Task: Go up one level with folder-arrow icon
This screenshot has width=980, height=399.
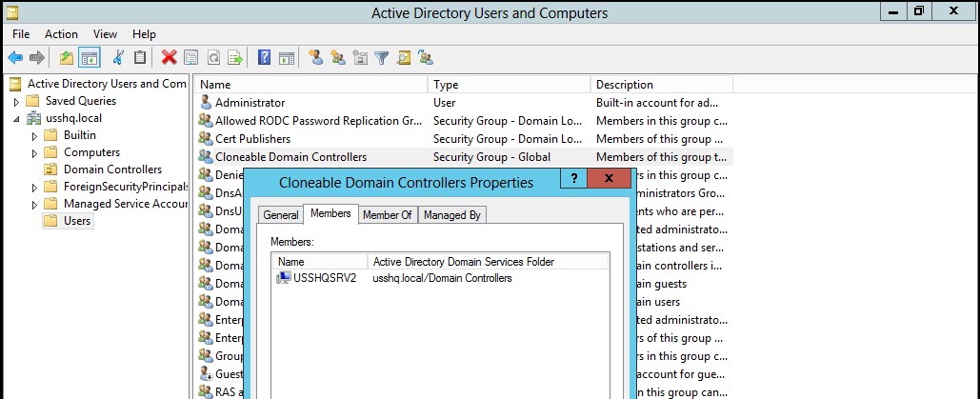Action: click(x=67, y=58)
